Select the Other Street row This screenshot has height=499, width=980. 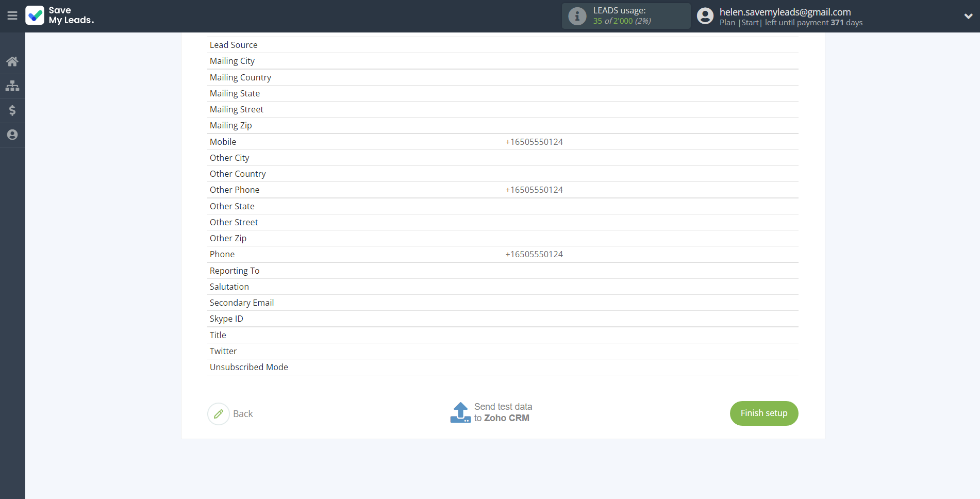tap(503, 222)
